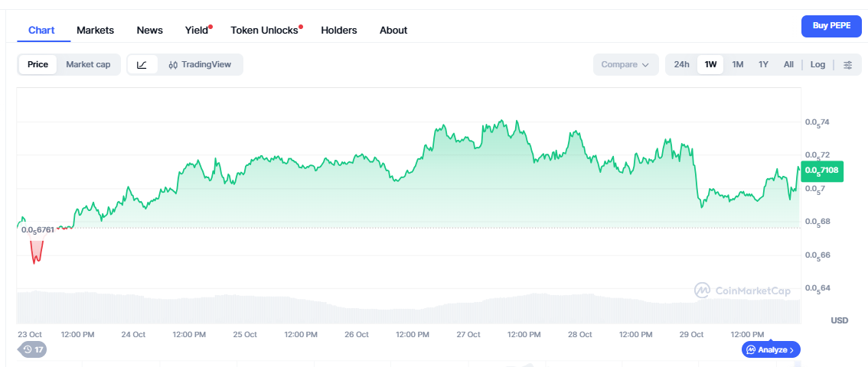Go to the Token Unlocks tab
The height and width of the screenshot is (367, 868).
pos(264,31)
